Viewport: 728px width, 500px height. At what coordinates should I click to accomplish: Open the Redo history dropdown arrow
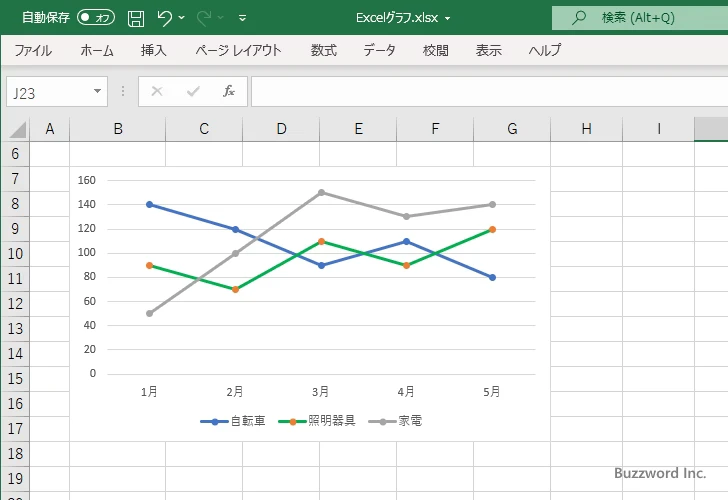pos(221,18)
